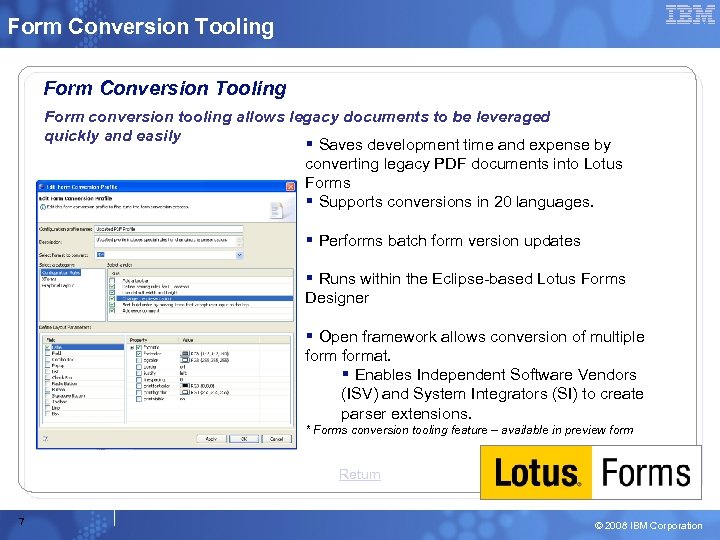This screenshot has height=540, width=720.
Task: Select the third entry in the category list
Action: 57,286
